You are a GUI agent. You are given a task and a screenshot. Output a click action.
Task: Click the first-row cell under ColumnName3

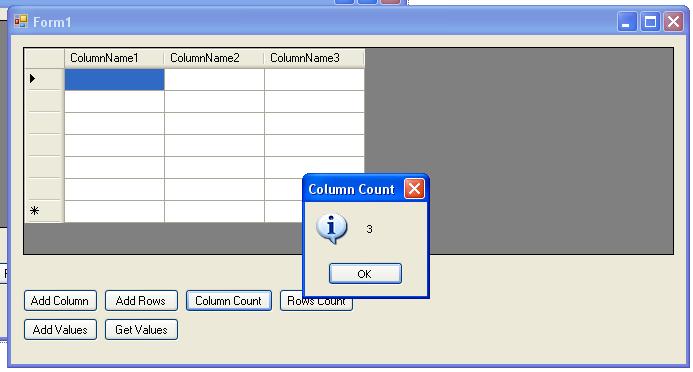[x=315, y=80]
